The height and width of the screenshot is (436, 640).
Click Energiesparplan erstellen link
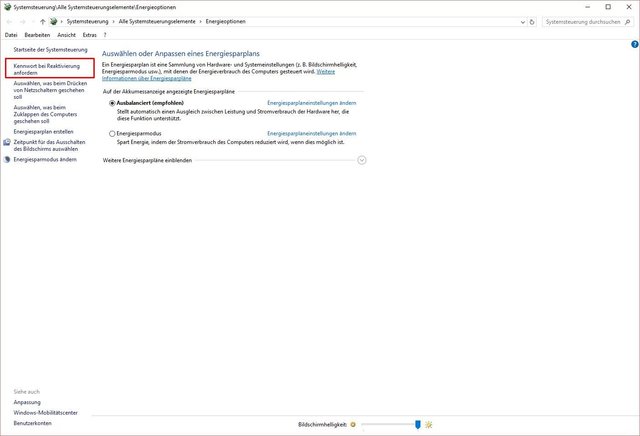tap(44, 132)
